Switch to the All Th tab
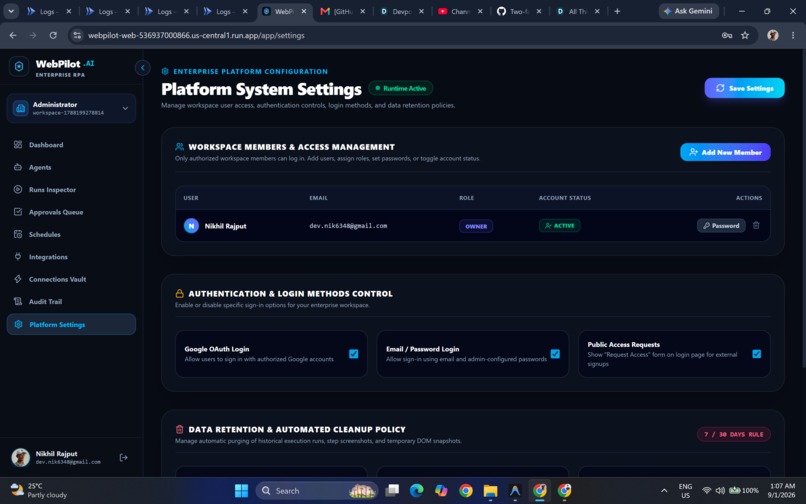The image size is (806, 504). [x=577, y=11]
